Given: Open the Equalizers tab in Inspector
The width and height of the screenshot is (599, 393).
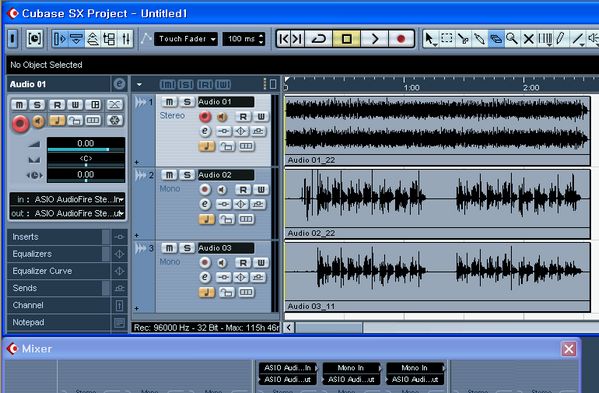Looking at the screenshot, I should pos(59,254).
